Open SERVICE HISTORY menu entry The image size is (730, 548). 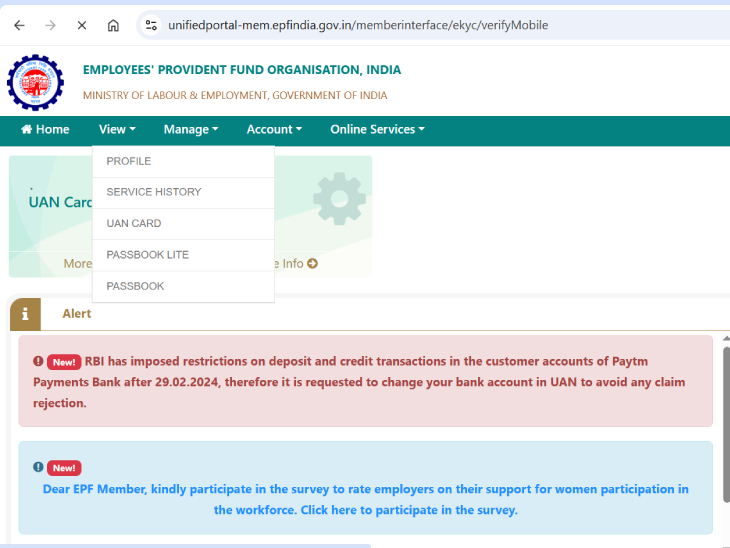coord(154,192)
